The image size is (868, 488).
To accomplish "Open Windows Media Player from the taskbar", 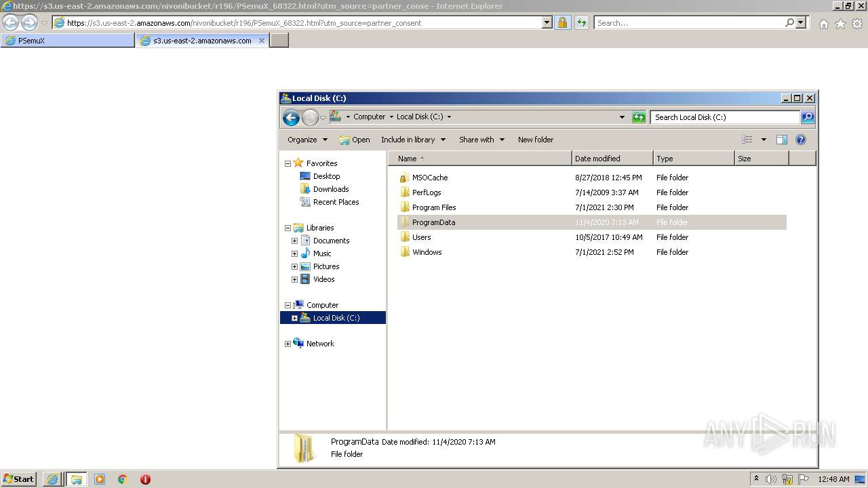I will coord(100,479).
